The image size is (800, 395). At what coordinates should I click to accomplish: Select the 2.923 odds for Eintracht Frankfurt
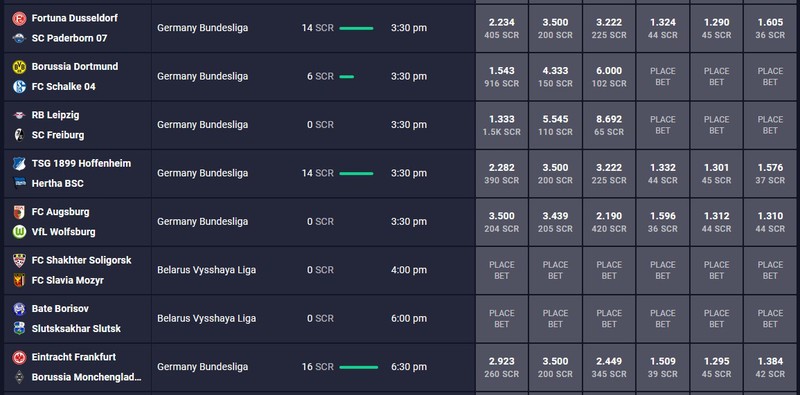click(502, 367)
